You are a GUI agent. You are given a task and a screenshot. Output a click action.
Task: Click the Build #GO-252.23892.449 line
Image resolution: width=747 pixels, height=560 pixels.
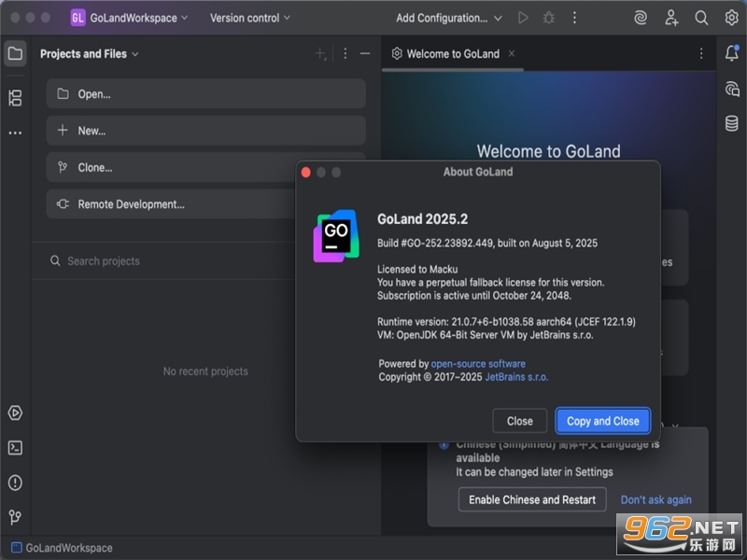pos(486,244)
